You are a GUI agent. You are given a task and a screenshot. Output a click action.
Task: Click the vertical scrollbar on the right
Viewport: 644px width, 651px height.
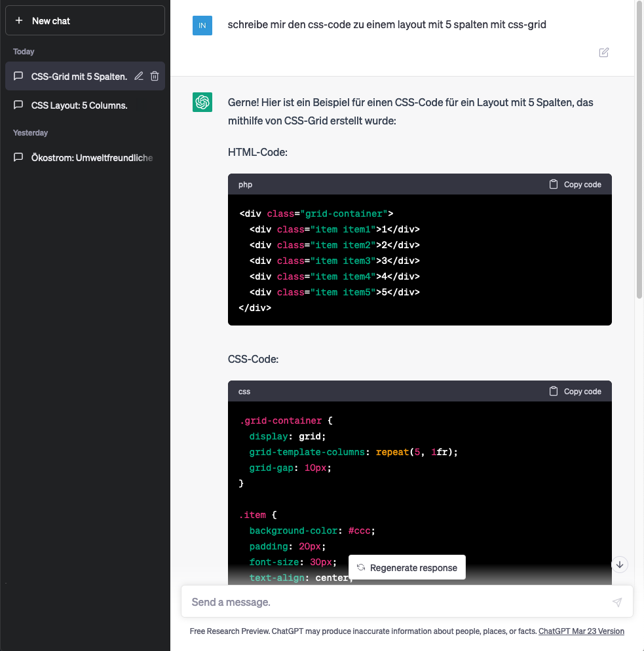point(639,151)
